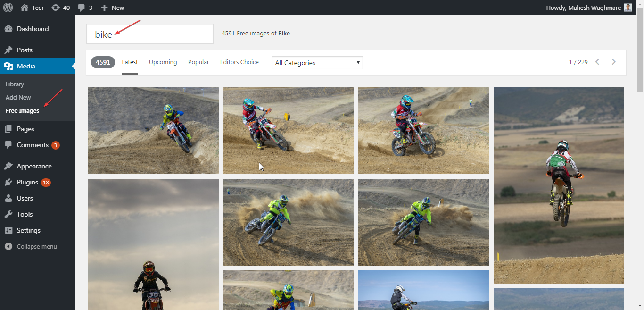Open the Plugins menu label
The height and width of the screenshot is (310, 644).
(x=27, y=182)
